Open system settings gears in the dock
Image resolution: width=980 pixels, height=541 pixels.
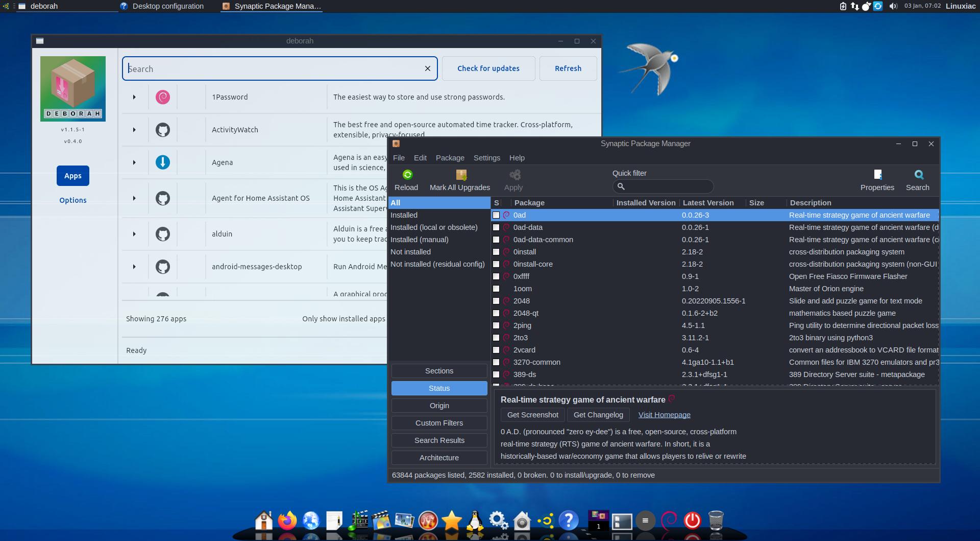[499, 521]
